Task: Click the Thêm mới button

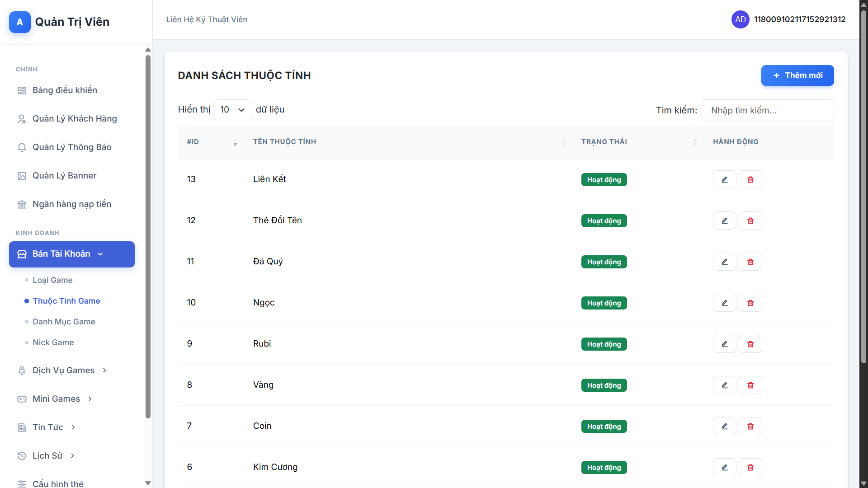Action: [797, 75]
